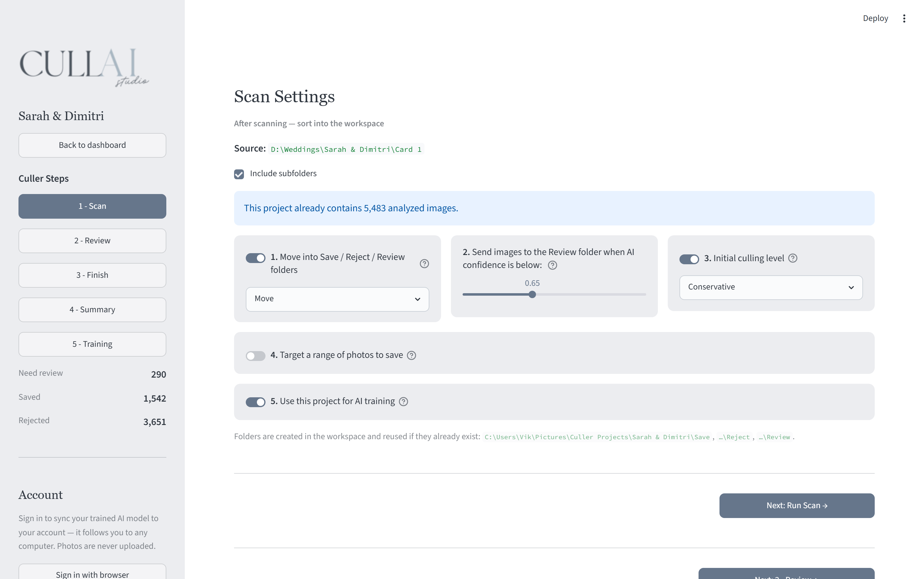This screenshot has width=924, height=579.
Task: Click the Account heading
Action: [41, 495]
